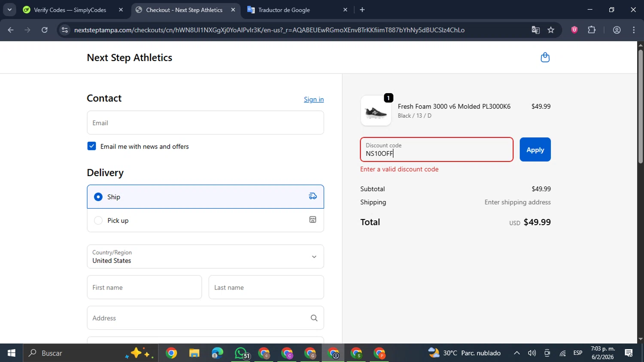Image resolution: width=644 pixels, height=362 pixels.
Task: Click the page vertical scrollbar
Action: [x=640, y=106]
